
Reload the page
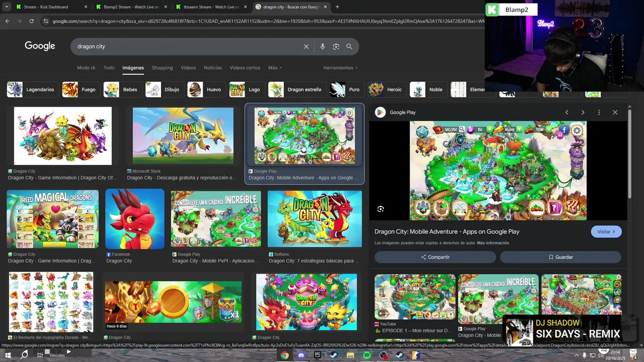tap(31, 21)
